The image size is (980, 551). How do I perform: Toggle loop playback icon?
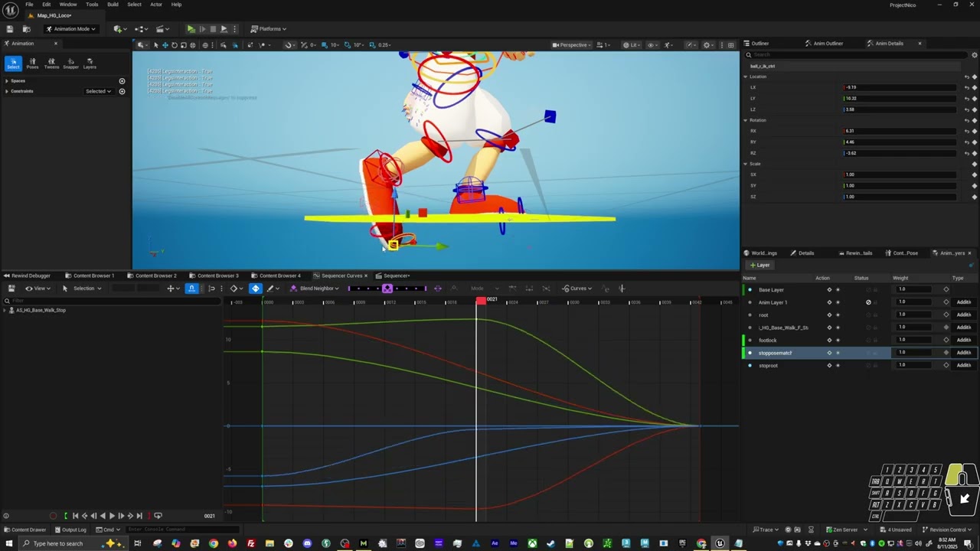158,516
